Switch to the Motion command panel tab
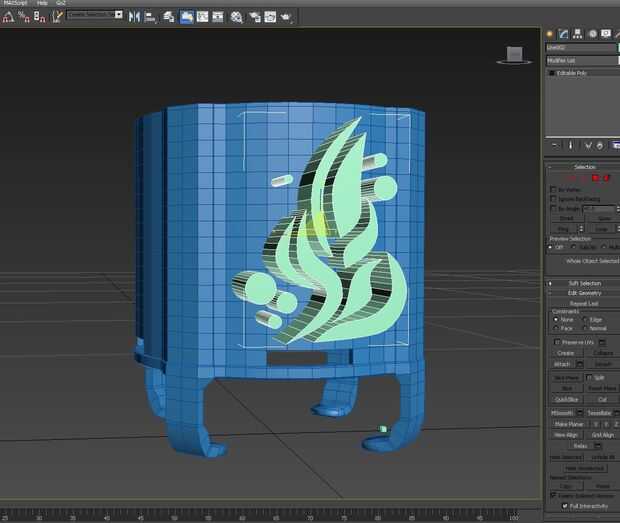This screenshot has height=523, width=620. pyautogui.click(x=592, y=34)
